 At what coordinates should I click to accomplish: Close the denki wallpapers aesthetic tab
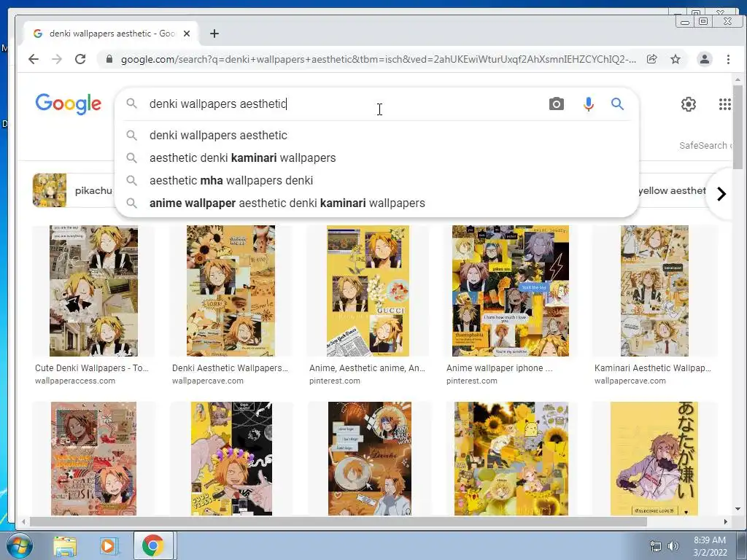tap(187, 34)
